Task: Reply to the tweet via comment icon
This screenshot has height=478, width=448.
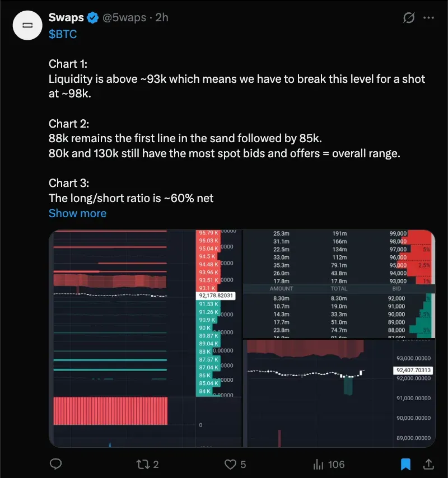Action: 56,464
